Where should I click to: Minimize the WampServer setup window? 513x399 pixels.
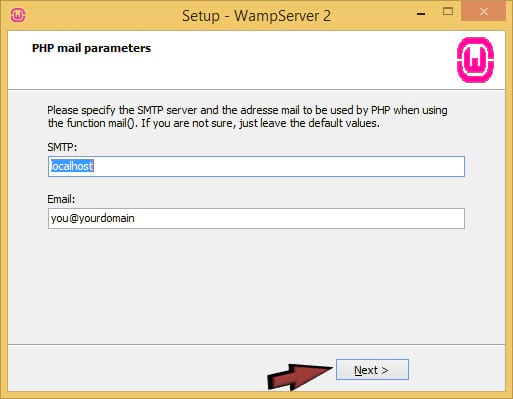pos(421,14)
